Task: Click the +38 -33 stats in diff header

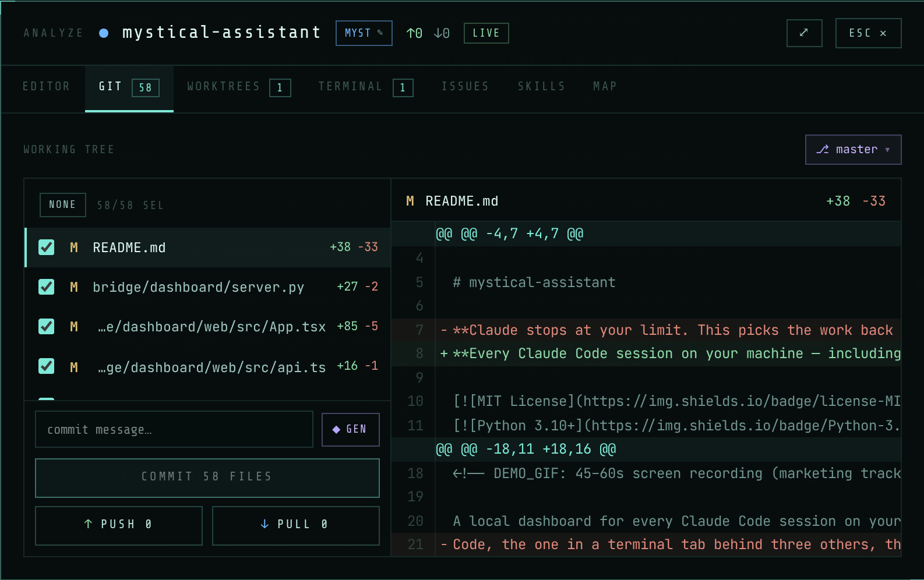Action: (856, 201)
